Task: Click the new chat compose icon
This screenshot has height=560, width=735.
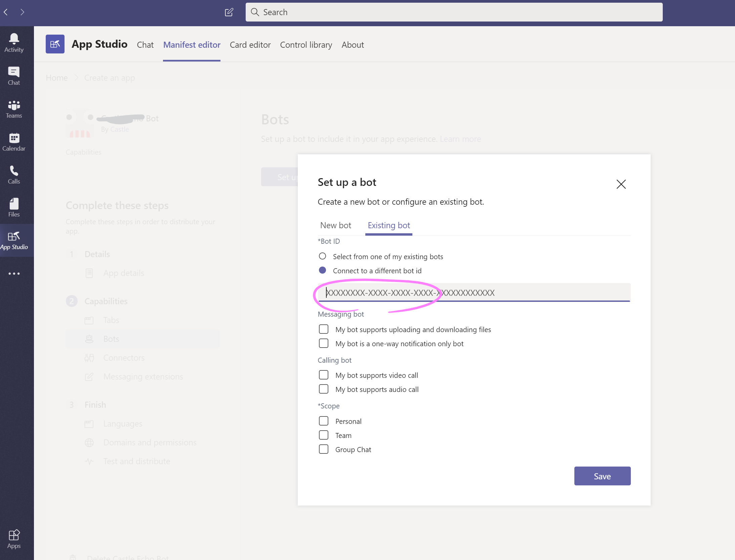Action: 229,12
